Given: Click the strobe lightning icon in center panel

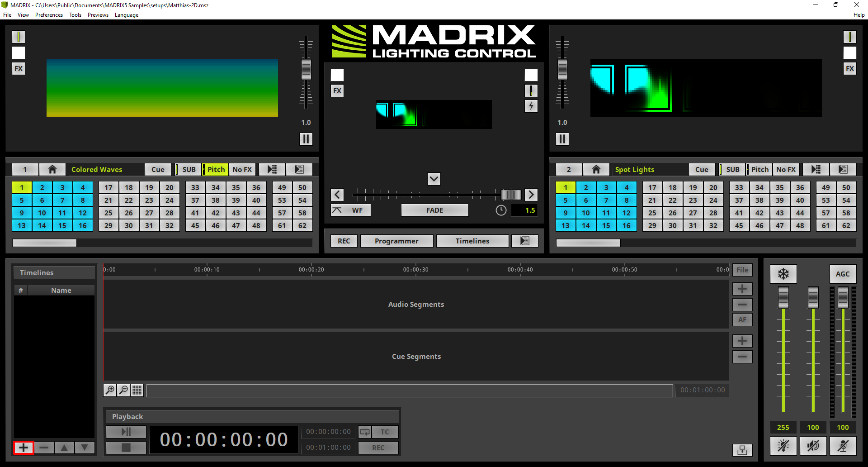Looking at the screenshot, I should [531, 106].
